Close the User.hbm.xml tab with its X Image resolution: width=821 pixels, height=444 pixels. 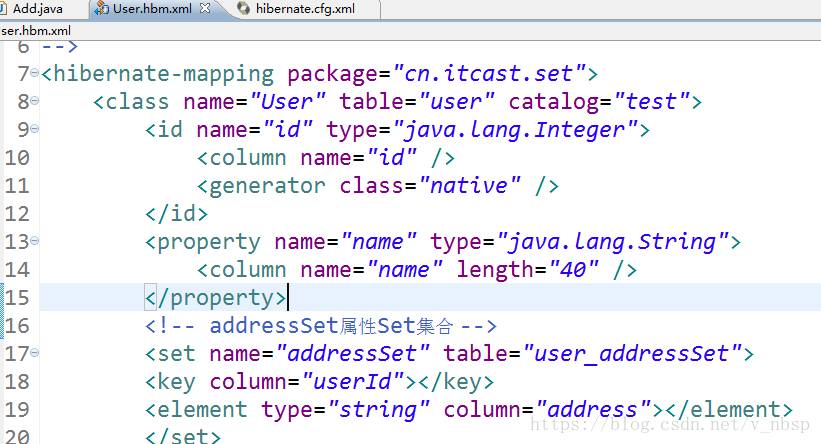(x=205, y=8)
